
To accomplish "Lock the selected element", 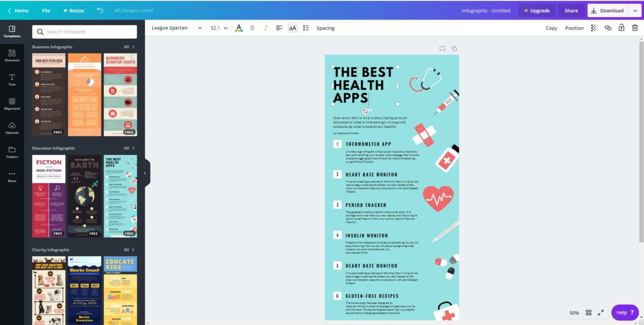I will [621, 28].
